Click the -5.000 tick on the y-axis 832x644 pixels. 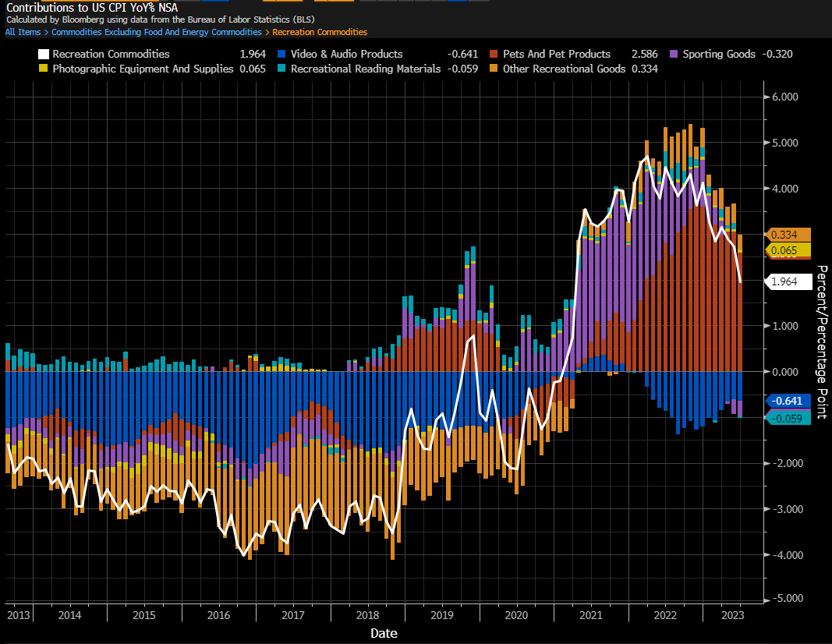pos(788,598)
